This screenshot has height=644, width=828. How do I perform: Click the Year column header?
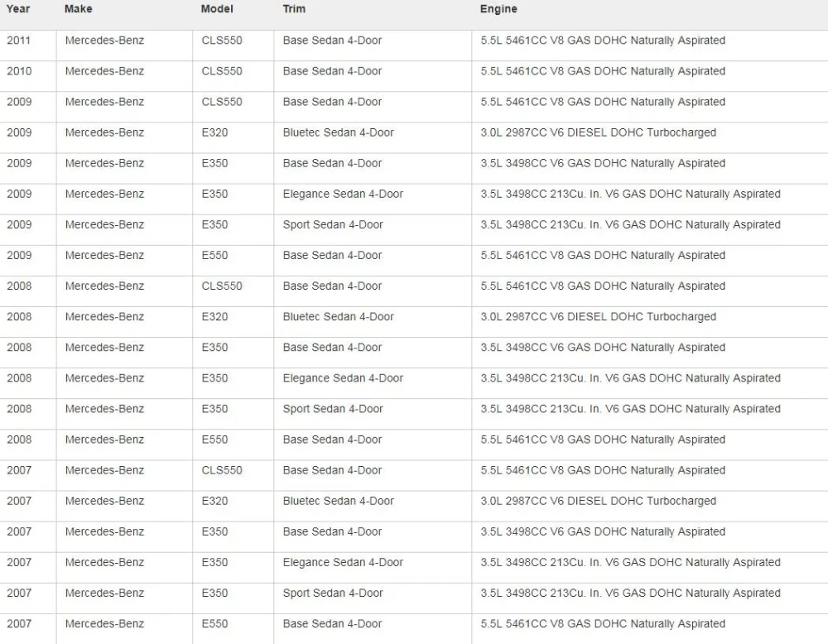click(x=18, y=9)
